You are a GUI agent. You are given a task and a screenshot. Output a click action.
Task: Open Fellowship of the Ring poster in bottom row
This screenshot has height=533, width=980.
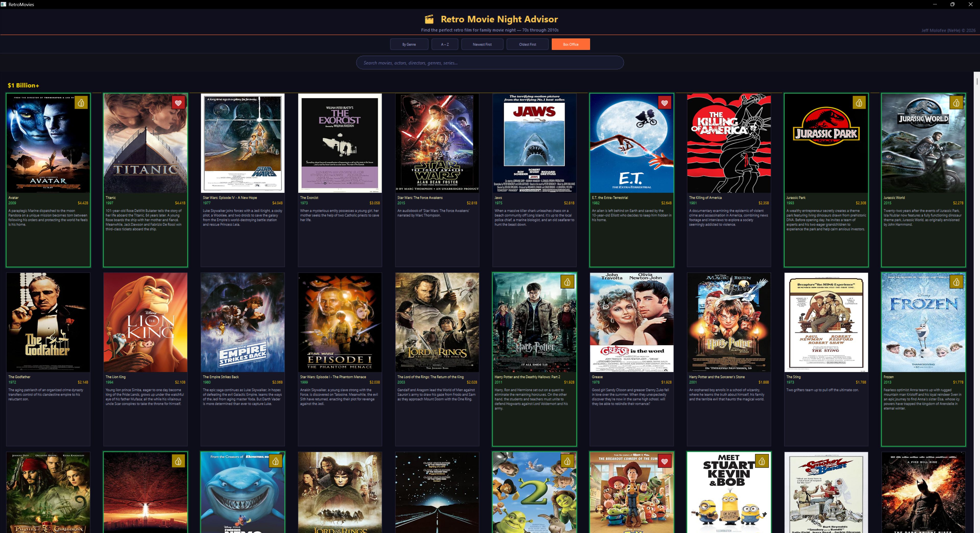[x=340, y=492]
